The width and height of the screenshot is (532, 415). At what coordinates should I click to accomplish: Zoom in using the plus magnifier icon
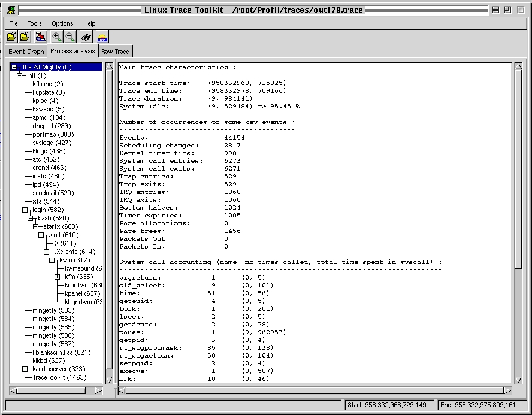(x=57, y=37)
